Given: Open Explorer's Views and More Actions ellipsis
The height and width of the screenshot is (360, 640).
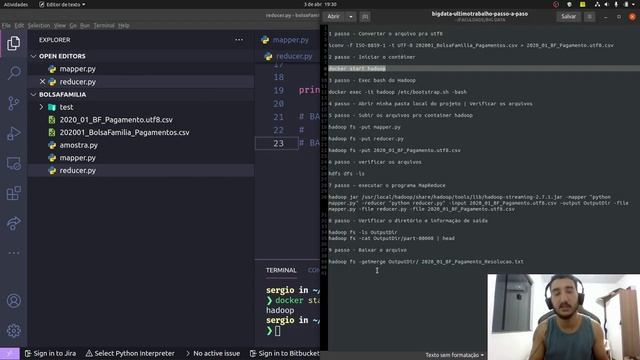Looking at the screenshot, I should coord(239,40).
